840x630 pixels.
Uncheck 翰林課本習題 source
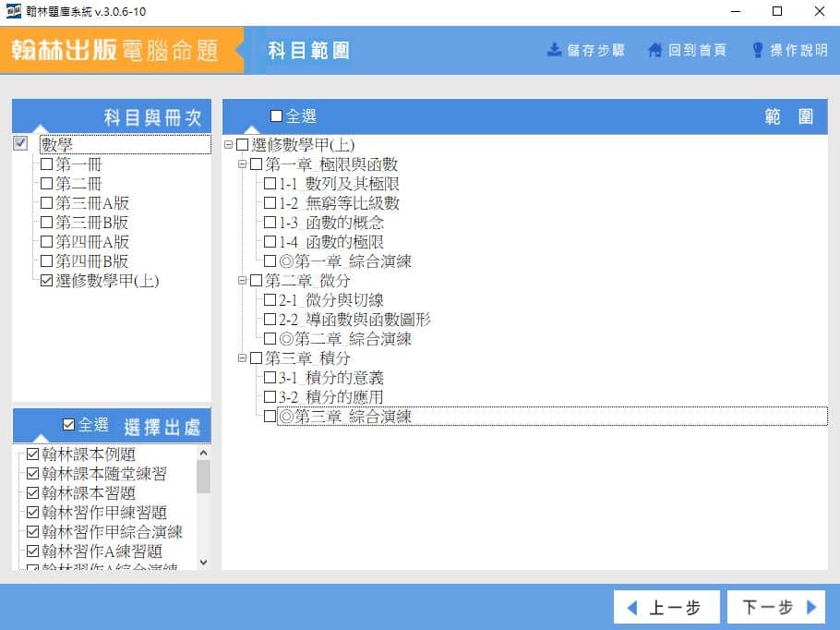[32, 492]
